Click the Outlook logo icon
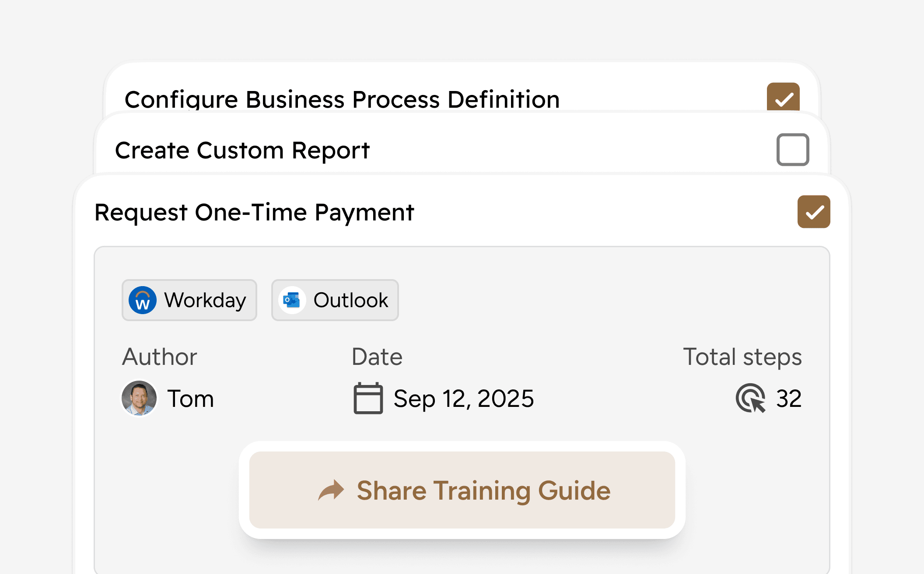Screen dimensions: 924x574 292,300
